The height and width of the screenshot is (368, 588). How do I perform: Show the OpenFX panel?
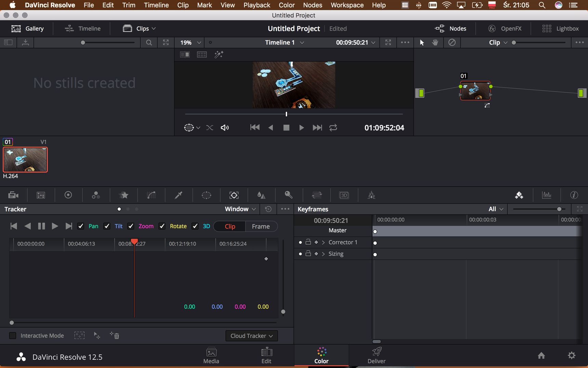click(505, 28)
